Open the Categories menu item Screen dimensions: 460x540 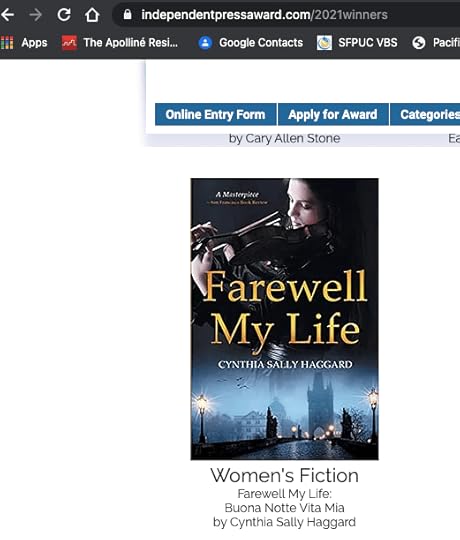click(x=425, y=114)
